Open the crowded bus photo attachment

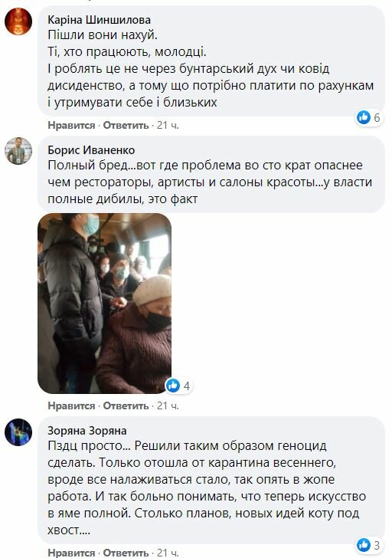(x=104, y=304)
